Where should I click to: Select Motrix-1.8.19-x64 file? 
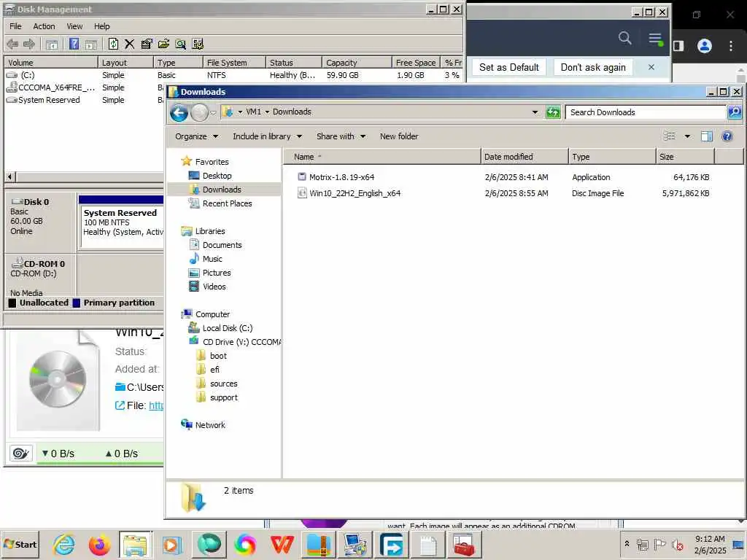coord(341,177)
